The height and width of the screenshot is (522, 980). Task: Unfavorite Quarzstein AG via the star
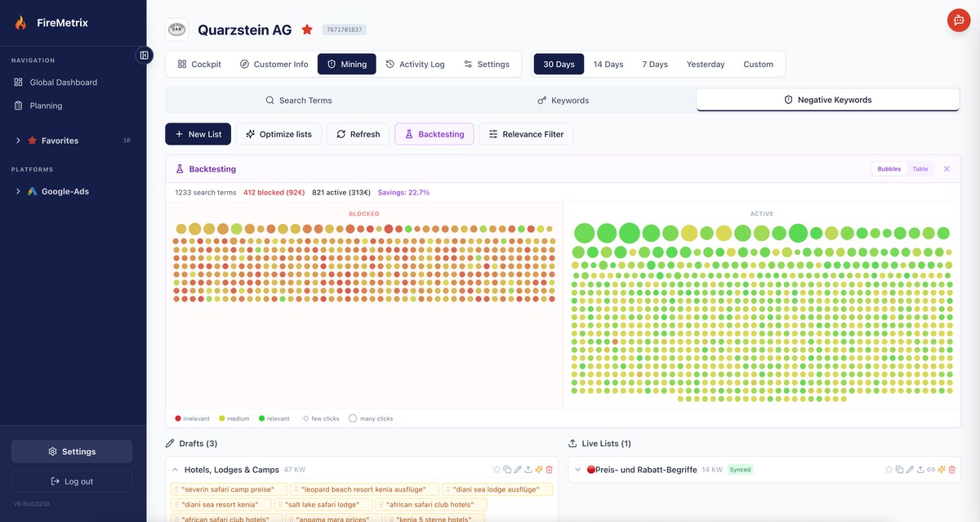click(x=305, y=29)
